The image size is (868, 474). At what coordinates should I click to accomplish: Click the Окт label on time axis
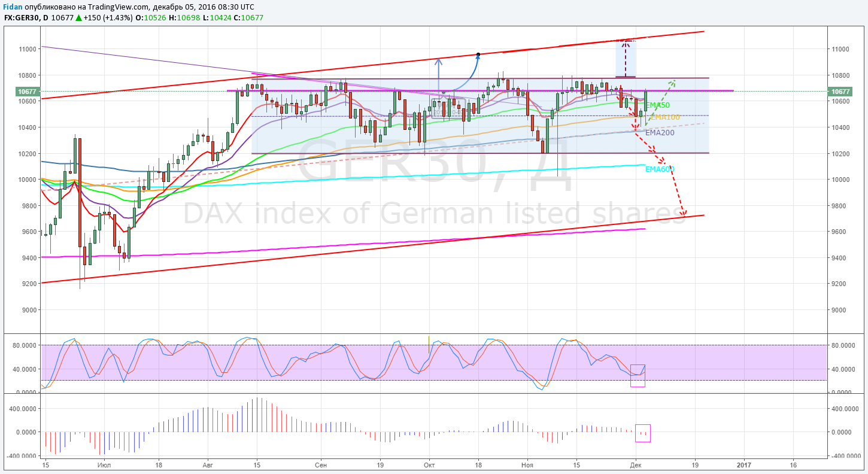point(429,464)
